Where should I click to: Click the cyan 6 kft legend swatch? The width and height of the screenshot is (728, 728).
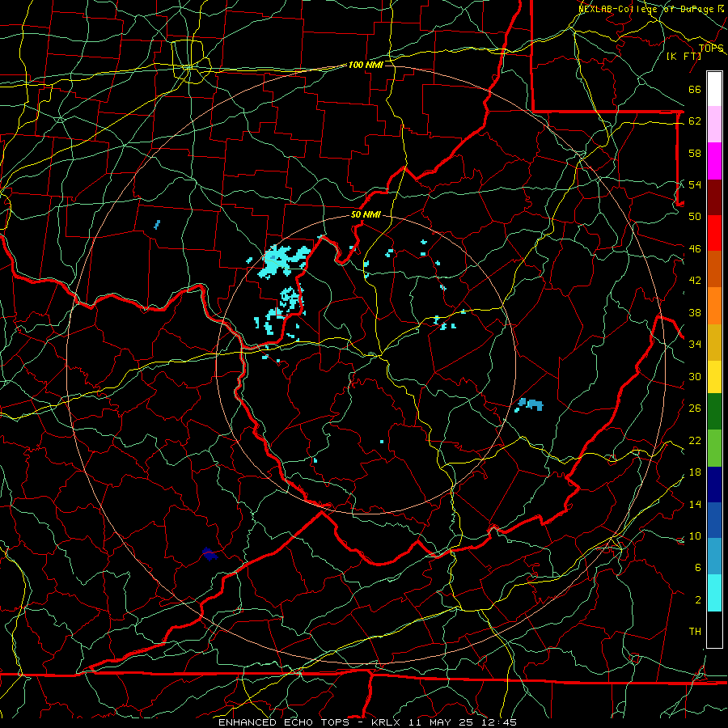click(714, 593)
